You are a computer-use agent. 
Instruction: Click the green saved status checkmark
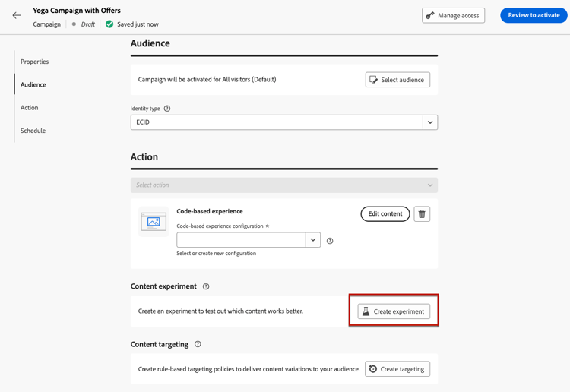pos(109,24)
